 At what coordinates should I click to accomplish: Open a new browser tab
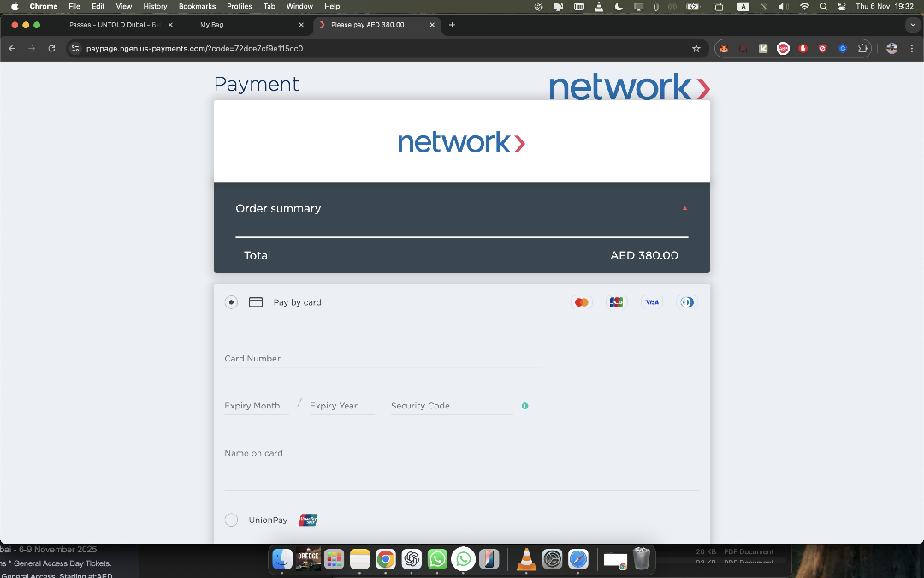tap(452, 25)
